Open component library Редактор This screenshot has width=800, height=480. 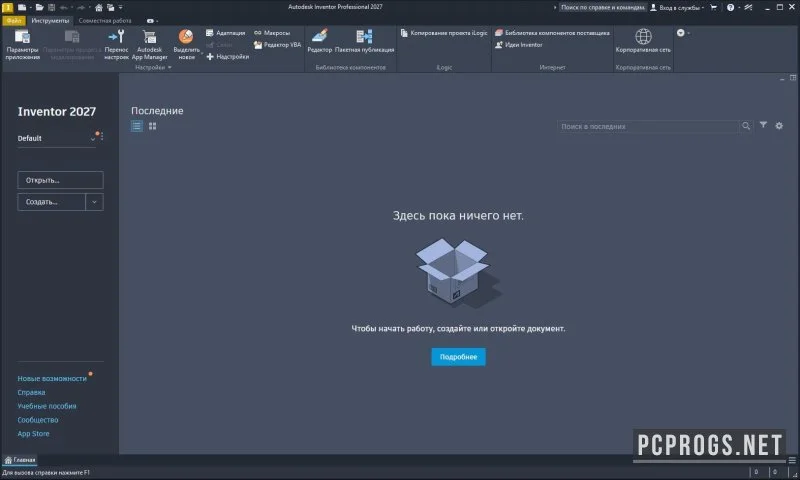(x=320, y=41)
